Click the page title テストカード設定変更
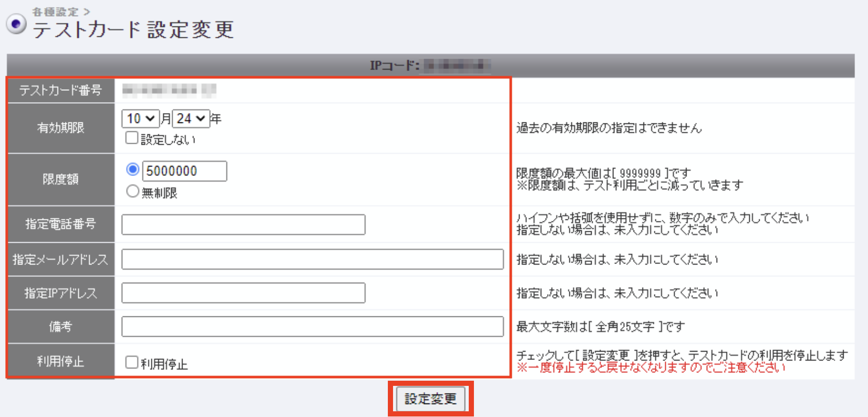This screenshot has width=868, height=417. click(134, 30)
